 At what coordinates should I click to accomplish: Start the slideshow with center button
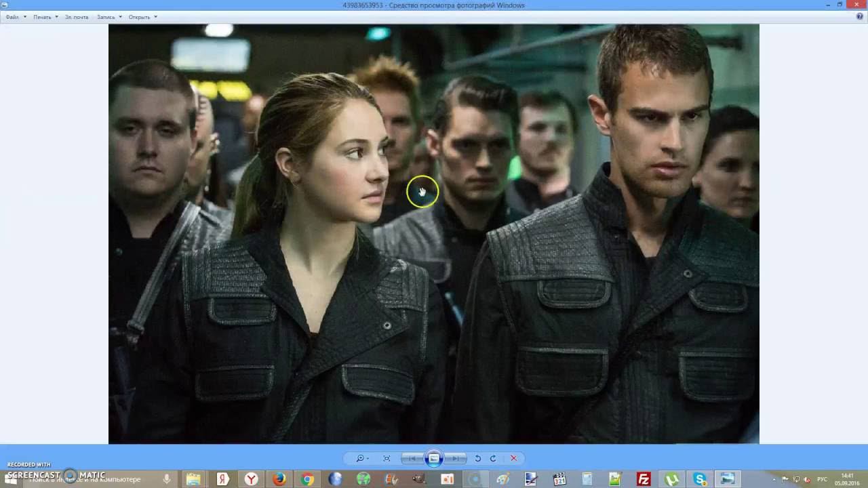pos(434,458)
